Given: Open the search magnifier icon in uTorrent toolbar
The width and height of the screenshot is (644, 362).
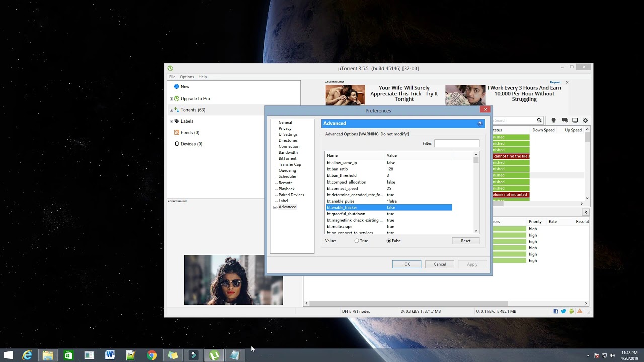Looking at the screenshot, I should coord(539,120).
